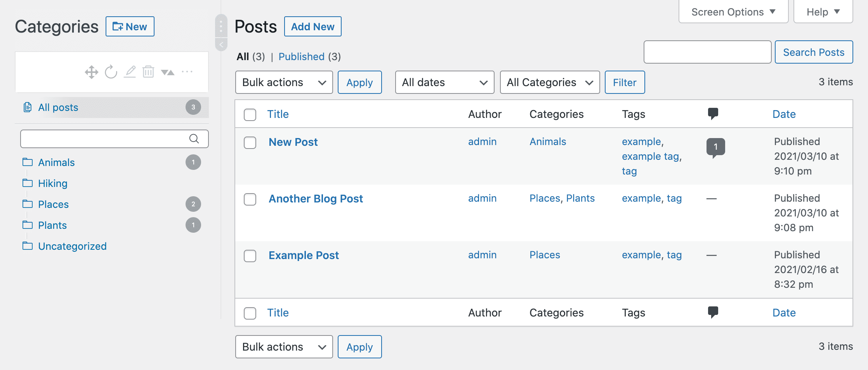The width and height of the screenshot is (868, 370).
Task: Open the ellipsis more-options icon in Categories toolbar
Action: coord(187,71)
